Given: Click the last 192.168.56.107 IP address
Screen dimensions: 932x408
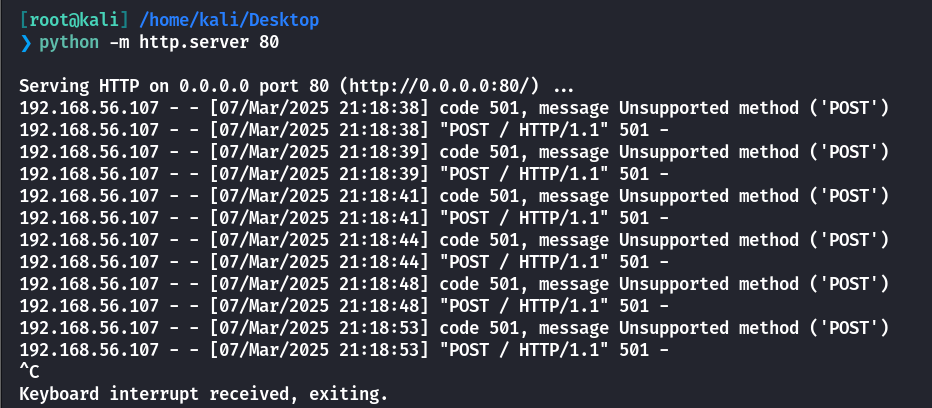Looking at the screenshot, I should (x=89, y=350).
